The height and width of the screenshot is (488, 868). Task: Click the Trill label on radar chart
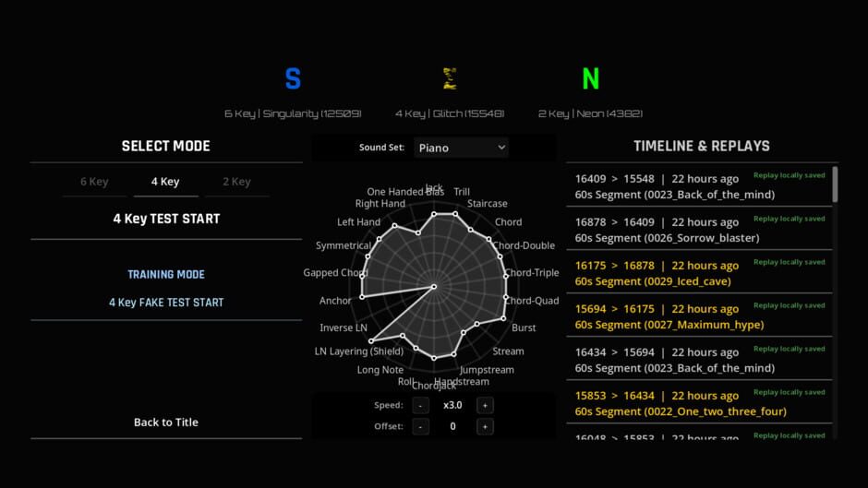[x=462, y=192]
